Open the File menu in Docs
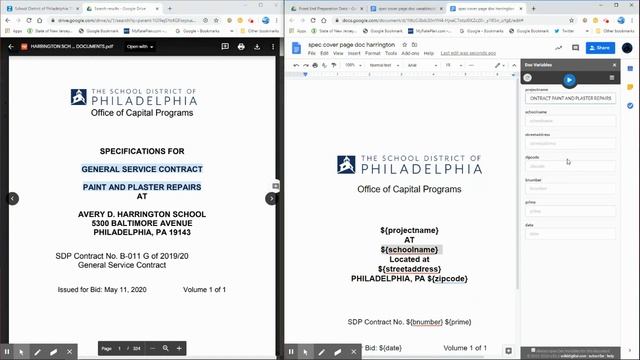The width and height of the screenshot is (640, 360). pos(311,53)
